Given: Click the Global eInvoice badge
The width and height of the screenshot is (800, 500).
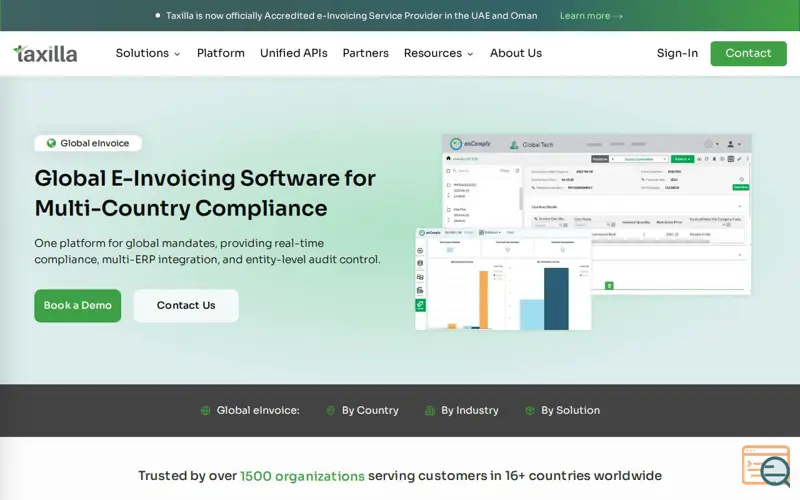Looking at the screenshot, I should 88,143.
